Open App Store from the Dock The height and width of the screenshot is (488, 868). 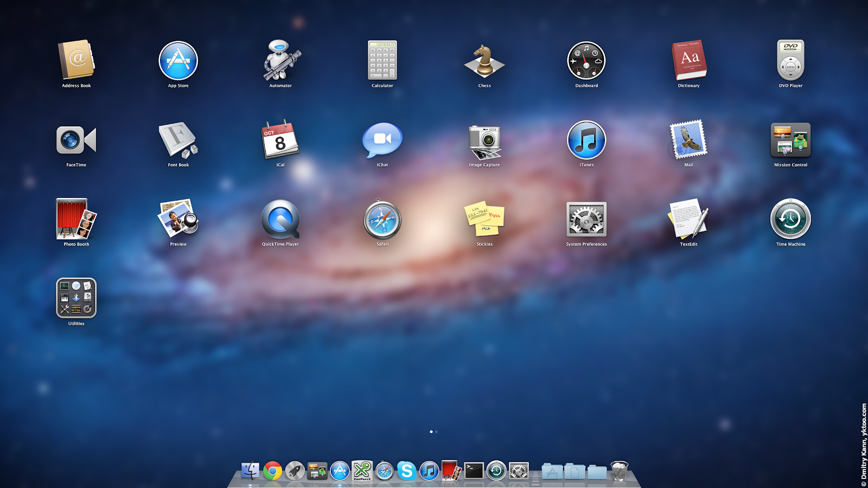click(x=340, y=471)
